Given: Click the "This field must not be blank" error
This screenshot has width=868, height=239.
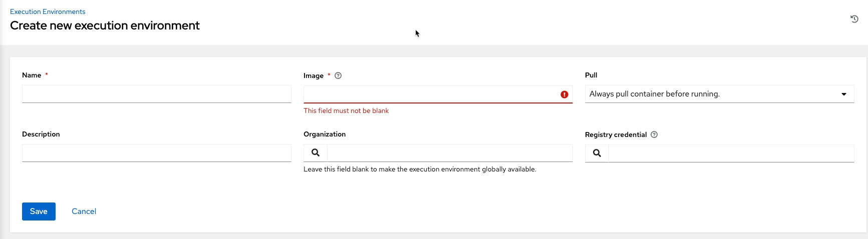Looking at the screenshot, I should tap(346, 111).
